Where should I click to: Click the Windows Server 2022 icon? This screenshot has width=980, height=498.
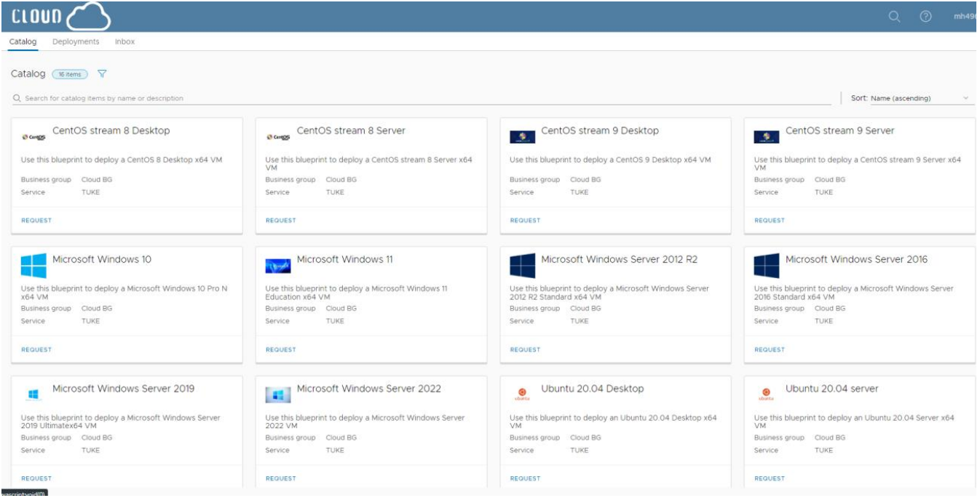tap(278, 395)
